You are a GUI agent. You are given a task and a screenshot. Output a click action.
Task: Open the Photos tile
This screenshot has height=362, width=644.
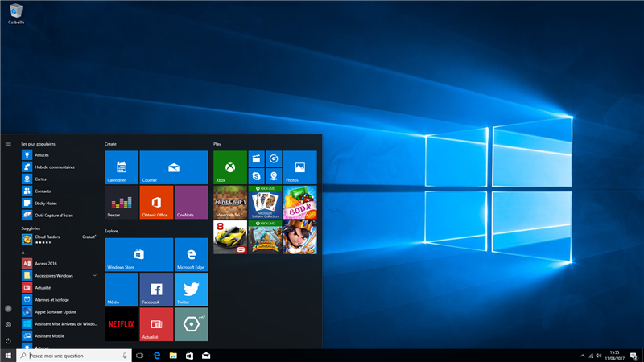click(x=299, y=167)
